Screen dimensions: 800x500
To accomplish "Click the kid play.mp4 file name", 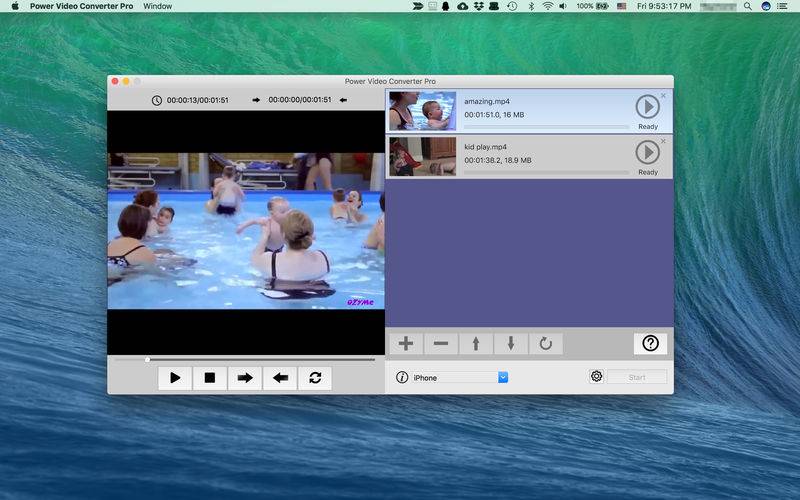I will click(x=485, y=147).
